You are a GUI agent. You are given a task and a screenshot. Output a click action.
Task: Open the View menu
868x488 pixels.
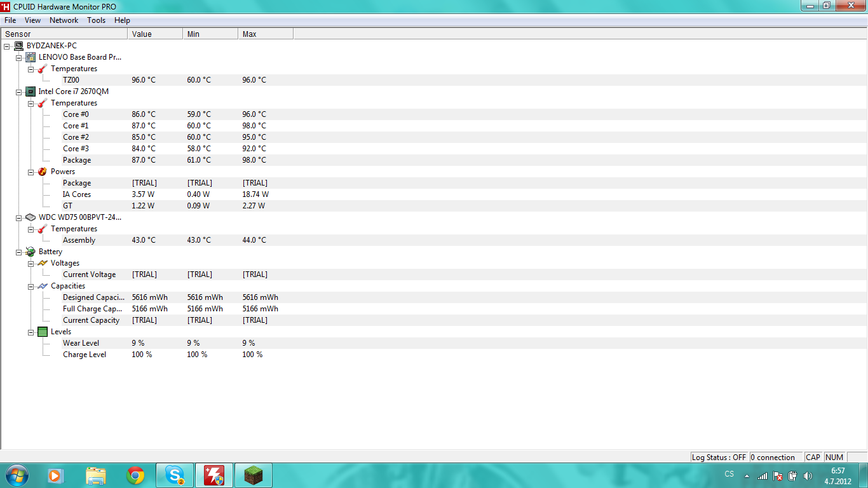32,20
